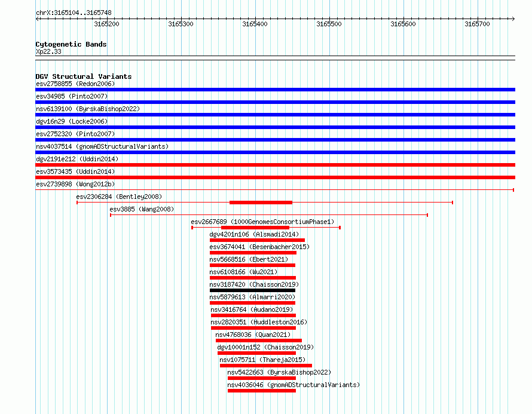This screenshot has width=532, height=414.
Task: Click esv3885 (Wang2008) label
Action: click(142, 209)
